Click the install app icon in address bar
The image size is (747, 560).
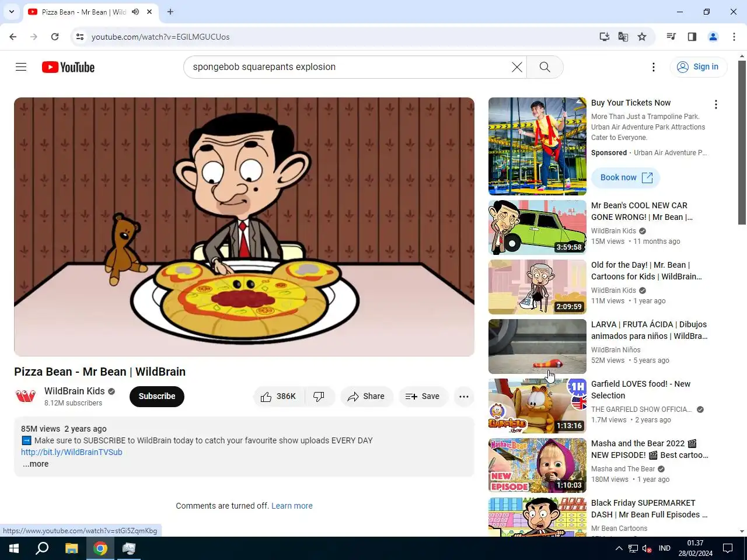tap(605, 37)
